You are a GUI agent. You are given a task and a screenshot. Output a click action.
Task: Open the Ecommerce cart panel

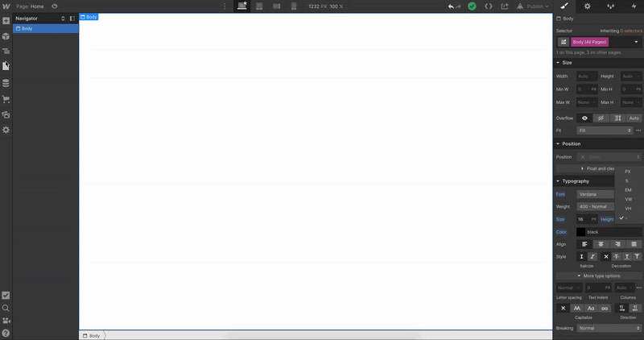[x=6, y=99]
